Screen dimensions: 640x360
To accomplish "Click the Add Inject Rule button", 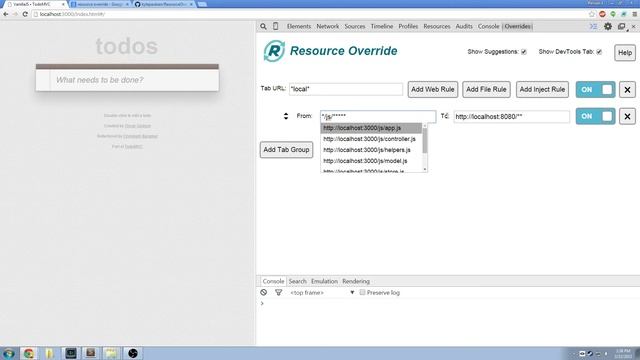I will (x=542, y=89).
